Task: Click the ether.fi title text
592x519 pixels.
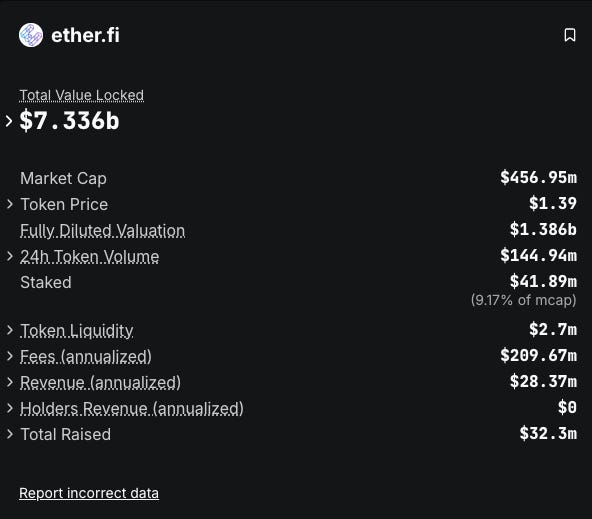Action: click(x=85, y=35)
